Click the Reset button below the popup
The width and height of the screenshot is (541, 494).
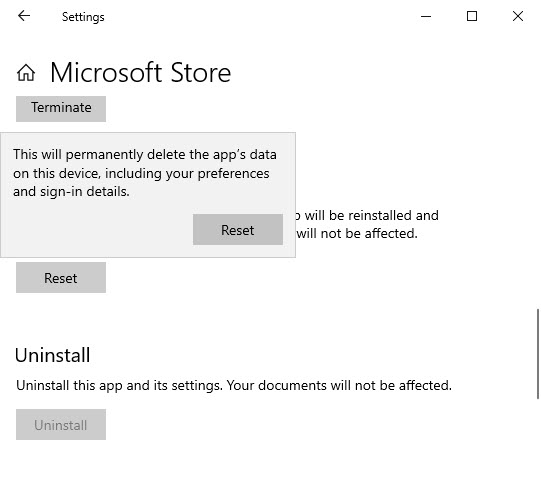(x=61, y=278)
